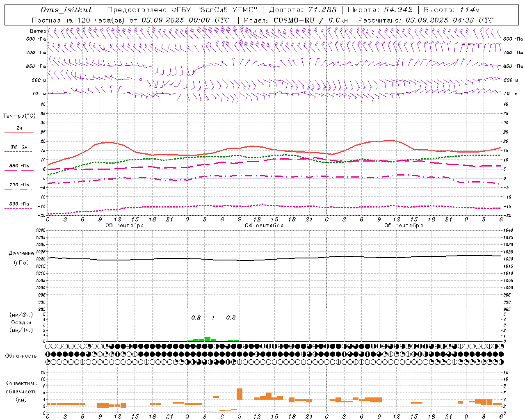This screenshot has height=420, width=525.
Task: Select the Прогноз на 120 часа(ов) text
Action: click(x=79, y=20)
